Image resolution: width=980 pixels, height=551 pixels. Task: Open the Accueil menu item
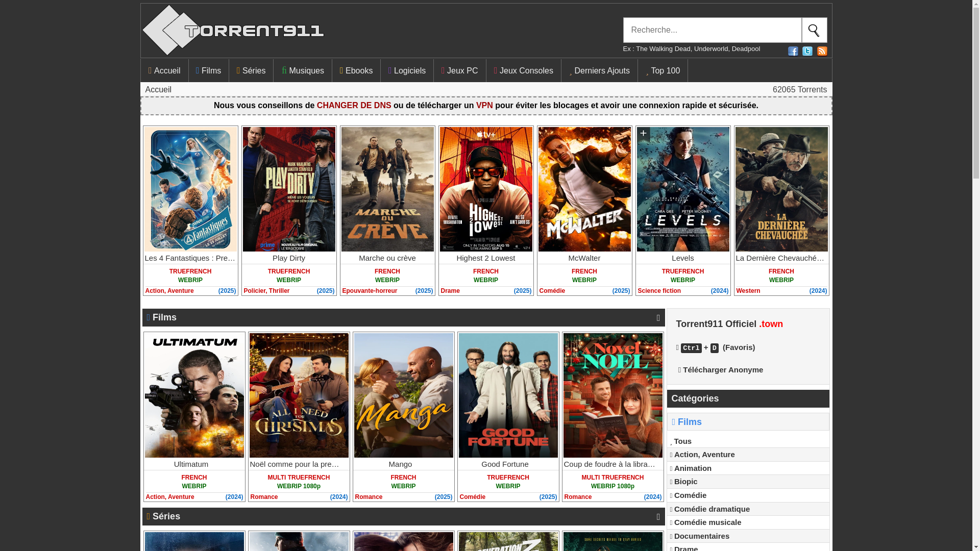pos(164,70)
